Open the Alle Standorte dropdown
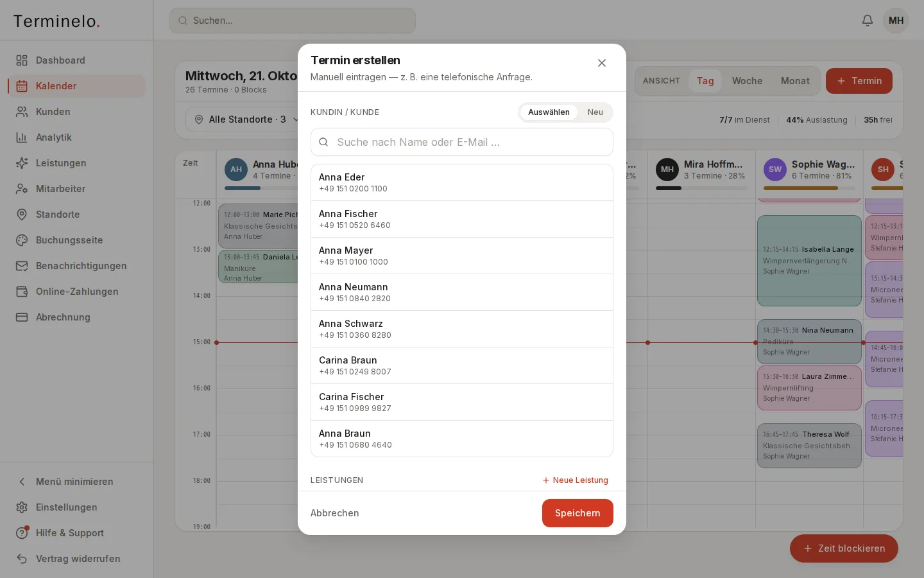Image resolution: width=924 pixels, height=578 pixels. (x=247, y=119)
